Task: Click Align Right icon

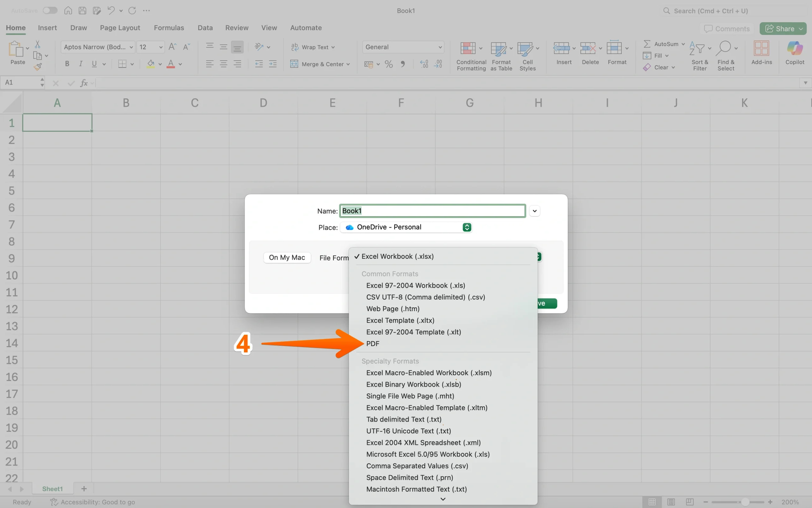Action: coord(237,64)
